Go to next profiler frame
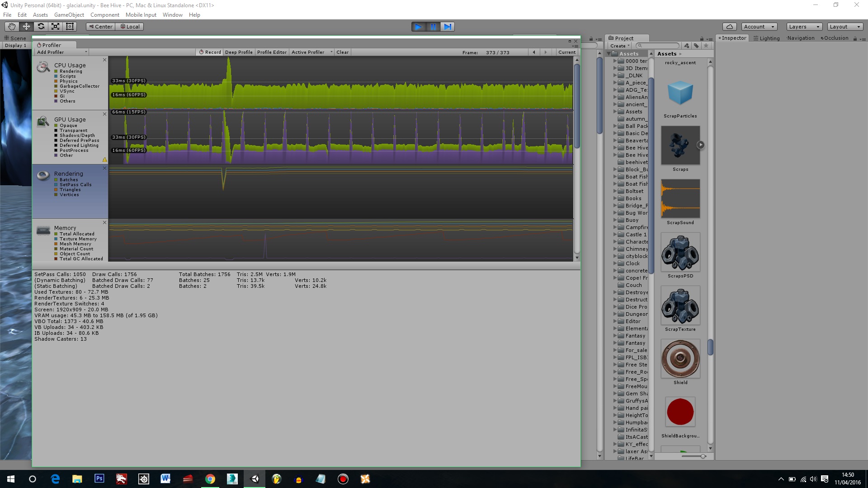 click(x=546, y=52)
